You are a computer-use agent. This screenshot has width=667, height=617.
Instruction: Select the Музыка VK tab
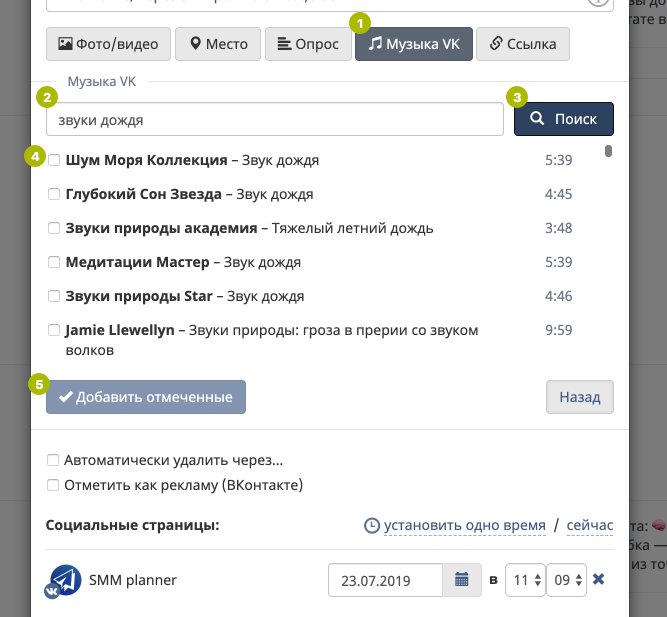414,44
